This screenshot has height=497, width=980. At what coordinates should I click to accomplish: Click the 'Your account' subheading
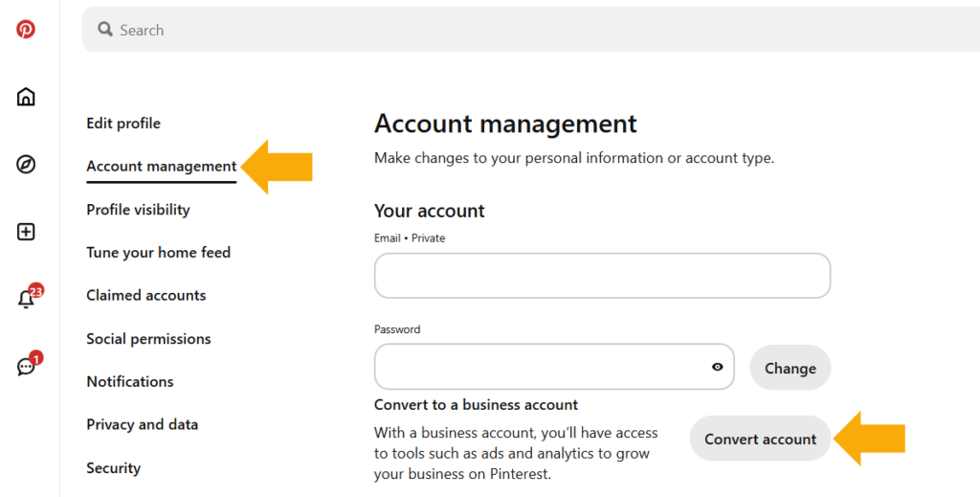[430, 211]
